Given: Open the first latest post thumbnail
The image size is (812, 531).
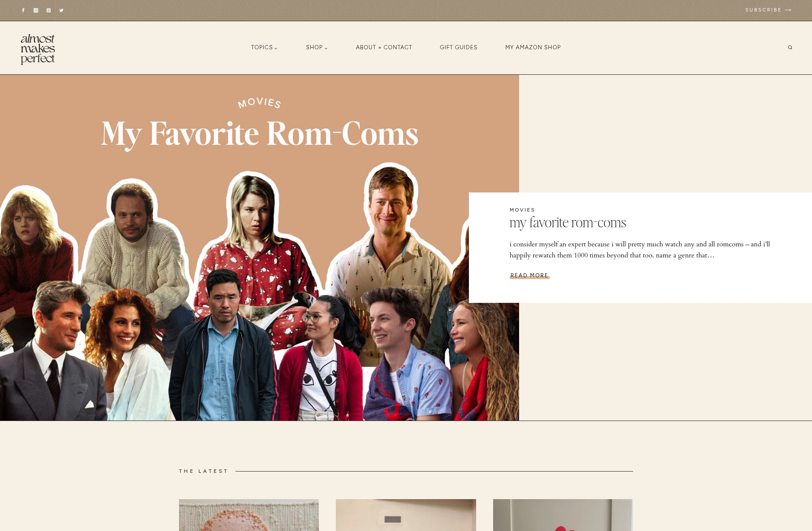Looking at the screenshot, I should pyautogui.click(x=249, y=515).
